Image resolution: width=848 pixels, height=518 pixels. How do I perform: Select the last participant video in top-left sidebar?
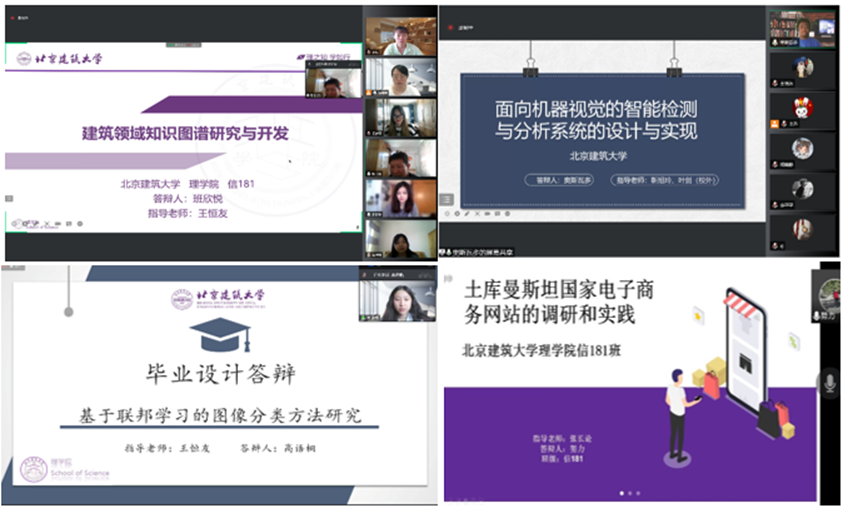[400, 238]
